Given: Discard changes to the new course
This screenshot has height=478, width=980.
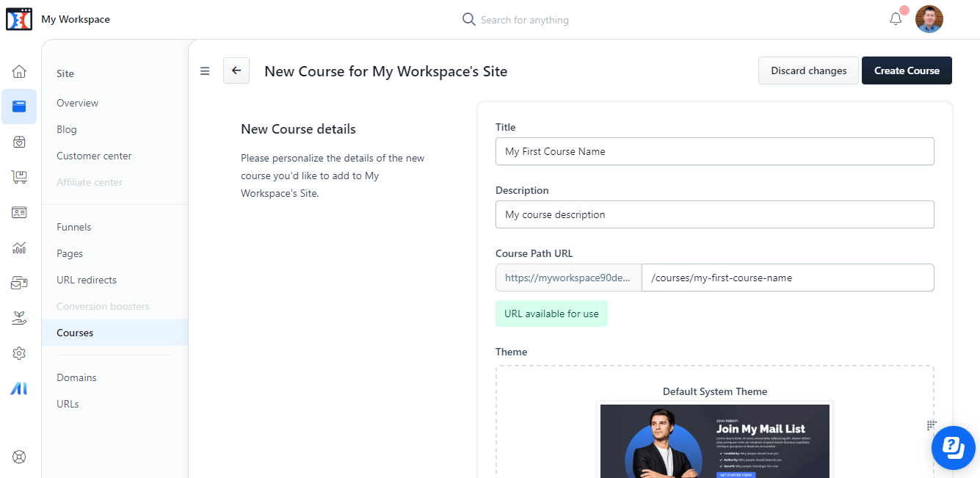Looking at the screenshot, I should tap(808, 70).
